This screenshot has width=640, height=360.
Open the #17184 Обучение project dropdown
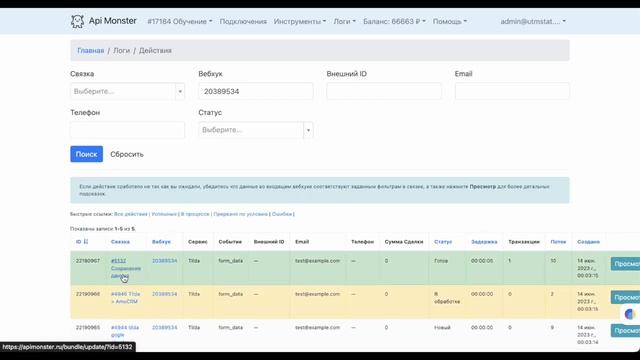pos(180,21)
